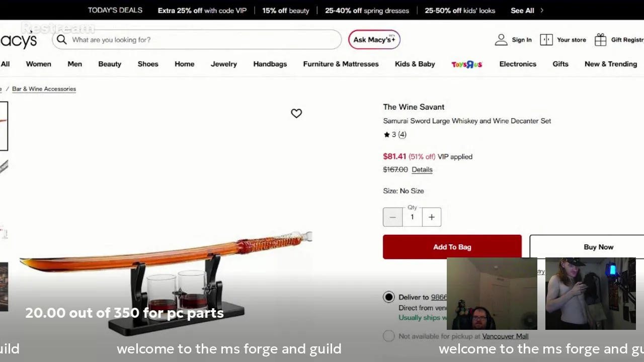Click the Gift Registry gift icon
This screenshot has width=644, height=362.
click(x=600, y=40)
